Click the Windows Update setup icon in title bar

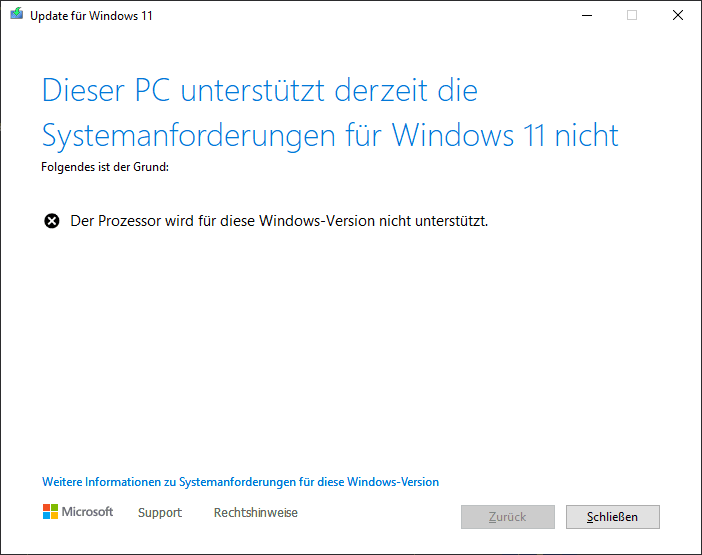coord(17,14)
